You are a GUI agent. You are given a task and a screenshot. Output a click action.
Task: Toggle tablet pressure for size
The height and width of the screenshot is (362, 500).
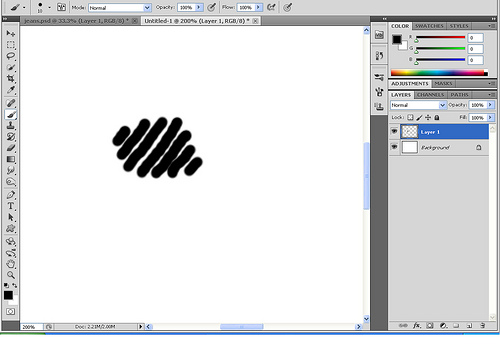click(288, 7)
